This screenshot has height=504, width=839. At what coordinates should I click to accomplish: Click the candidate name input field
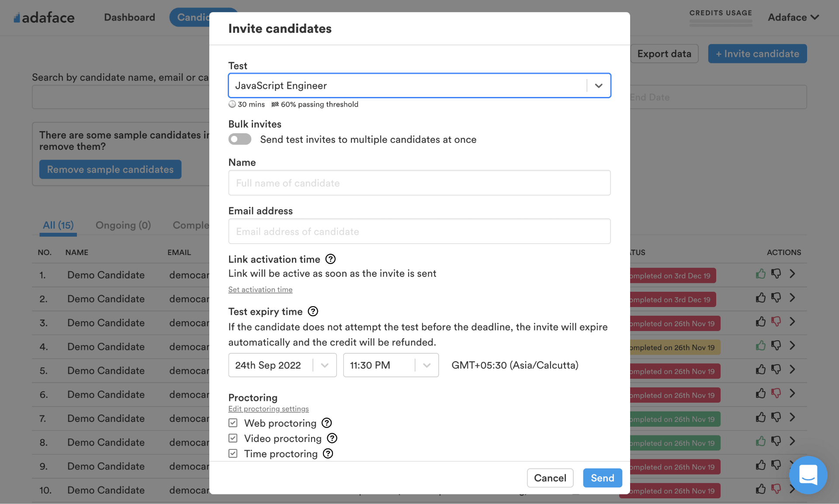click(419, 182)
